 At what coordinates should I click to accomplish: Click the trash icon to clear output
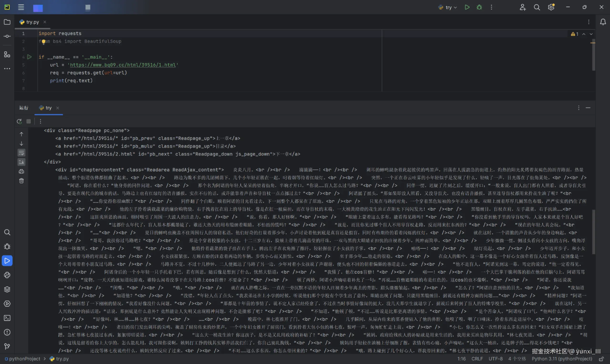tap(21, 181)
